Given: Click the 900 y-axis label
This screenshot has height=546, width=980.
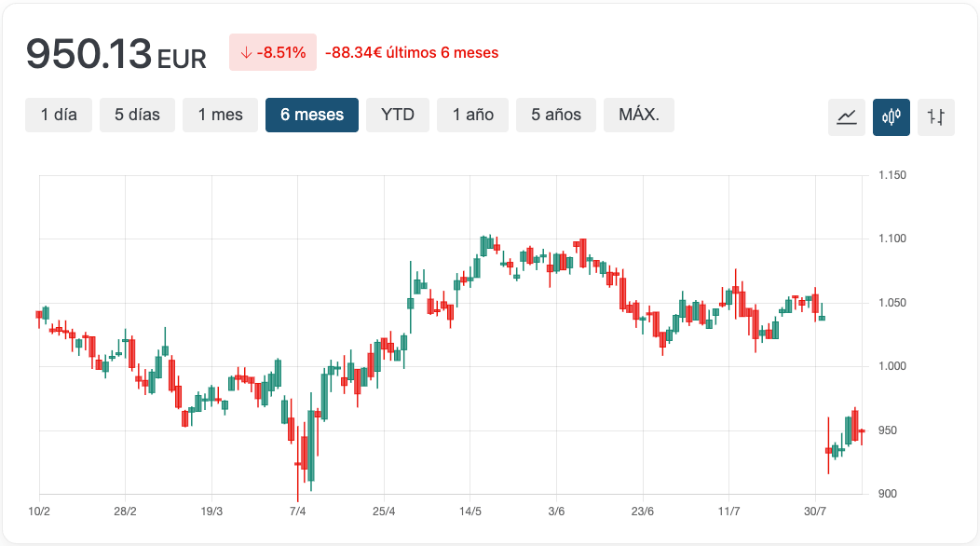Looking at the screenshot, I should (888, 494).
